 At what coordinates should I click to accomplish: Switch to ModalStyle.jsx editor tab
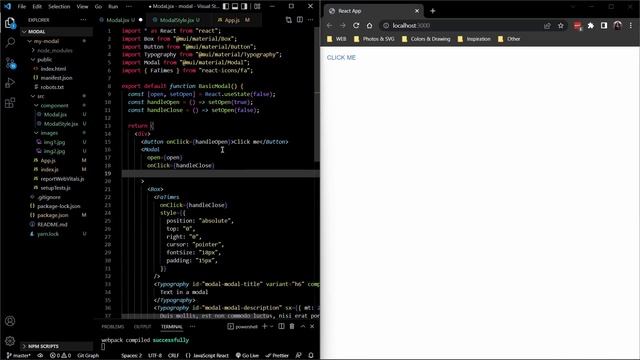point(176,20)
